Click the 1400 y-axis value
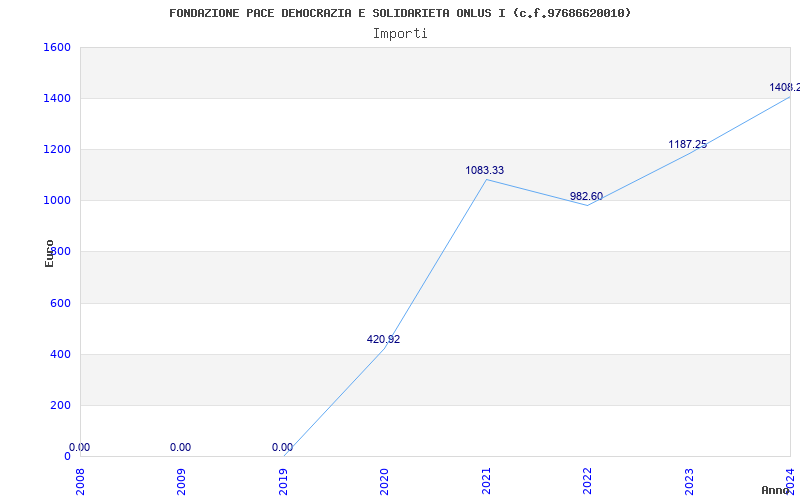The width and height of the screenshot is (800, 500). (57, 98)
